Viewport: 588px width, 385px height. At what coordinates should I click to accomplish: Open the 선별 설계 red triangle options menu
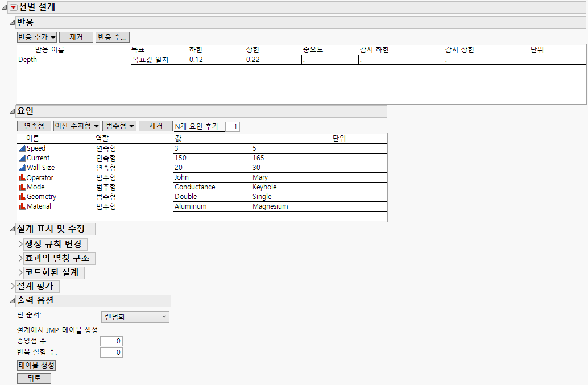[13, 7]
